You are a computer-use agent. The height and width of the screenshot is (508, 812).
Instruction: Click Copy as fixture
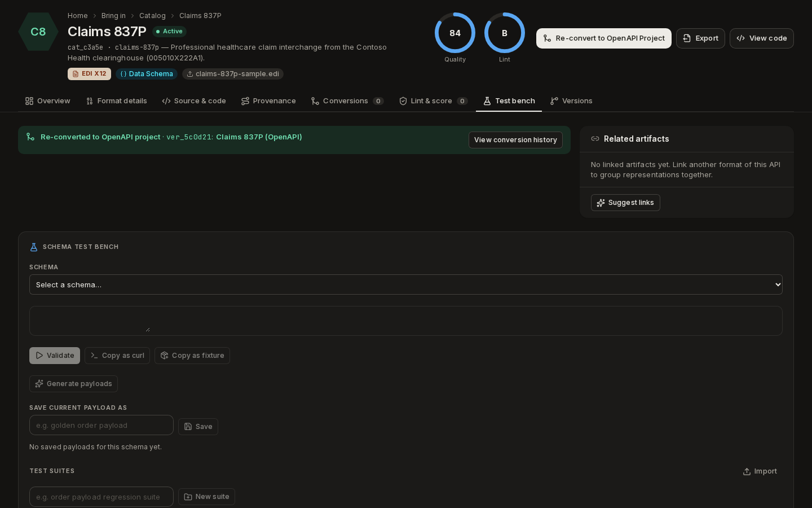(192, 356)
